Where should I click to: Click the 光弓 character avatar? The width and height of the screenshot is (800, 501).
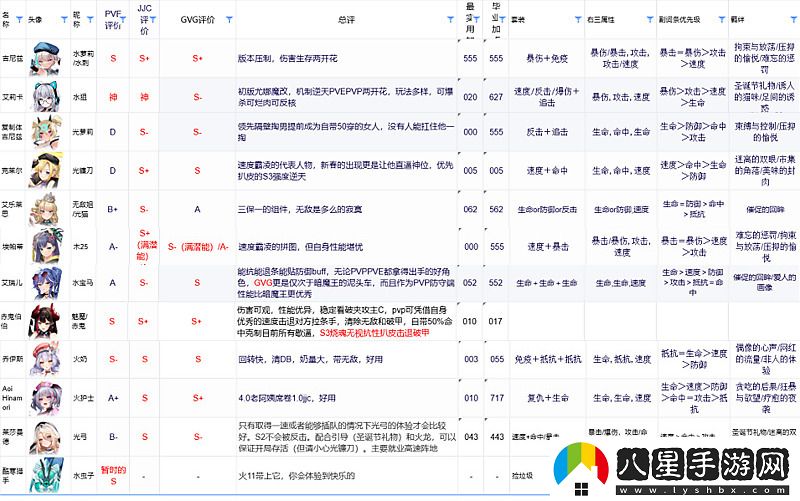(47, 437)
